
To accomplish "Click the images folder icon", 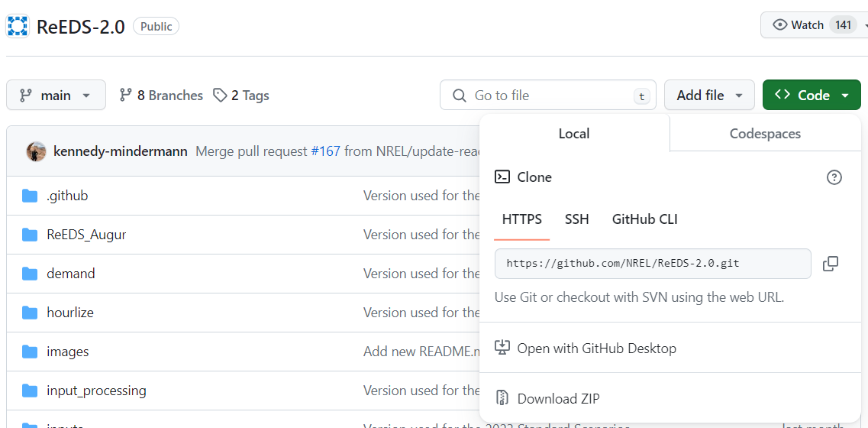I will [29, 352].
